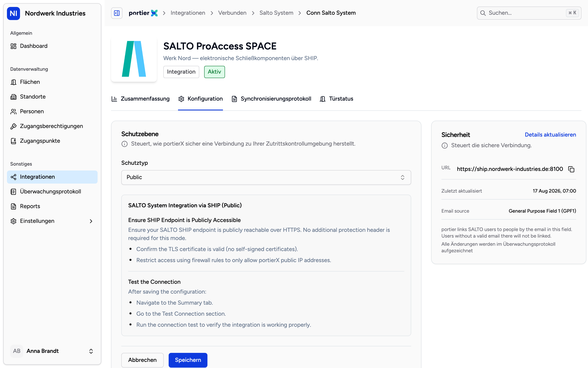
Task: Click the Aktiv status badge
Action: pyautogui.click(x=214, y=72)
